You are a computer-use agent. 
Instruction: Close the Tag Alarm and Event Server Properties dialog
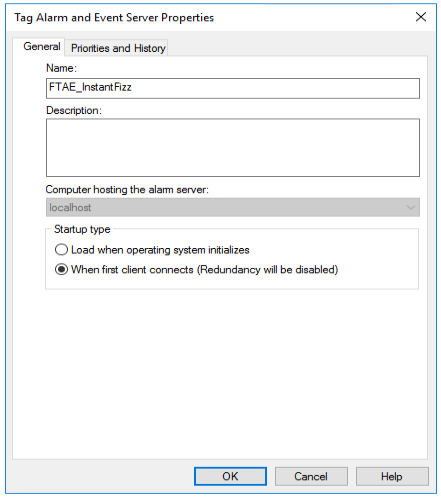(x=421, y=17)
